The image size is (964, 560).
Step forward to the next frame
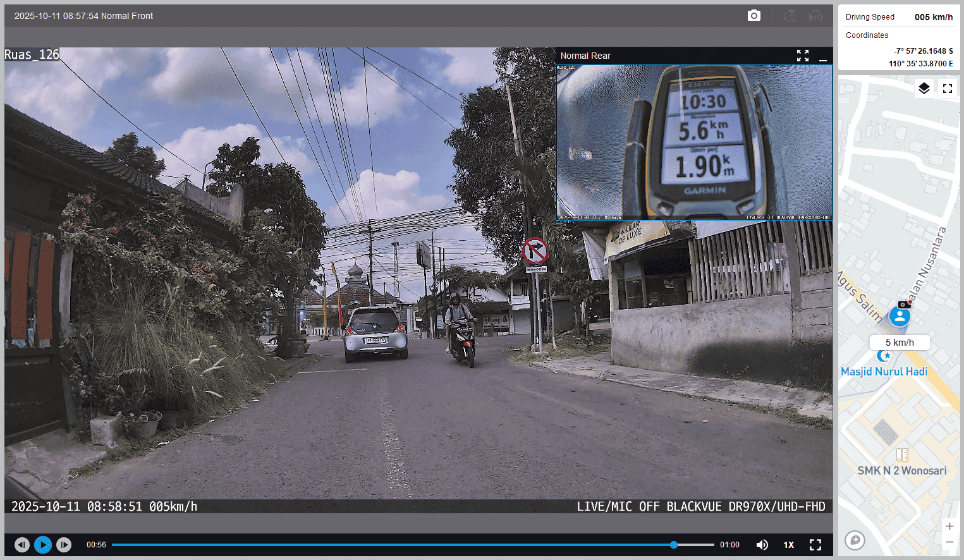coord(64,545)
